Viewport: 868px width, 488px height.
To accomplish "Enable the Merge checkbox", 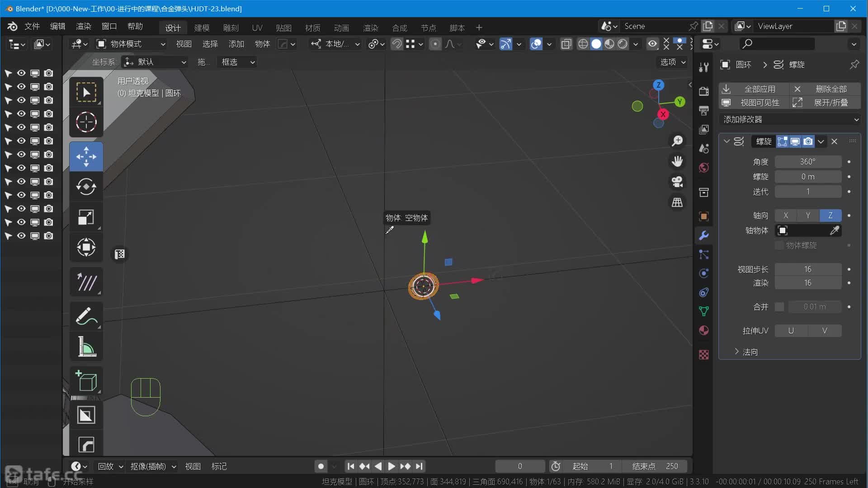I will [779, 307].
